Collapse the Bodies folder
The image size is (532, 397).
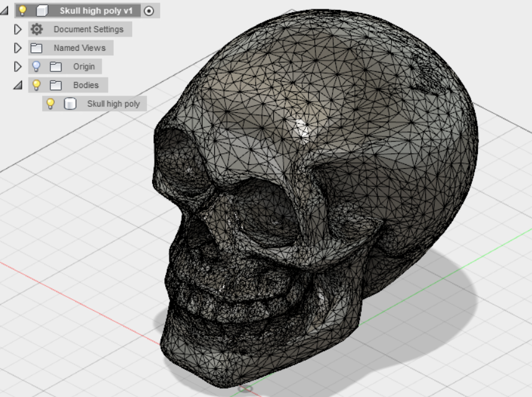pos(19,85)
